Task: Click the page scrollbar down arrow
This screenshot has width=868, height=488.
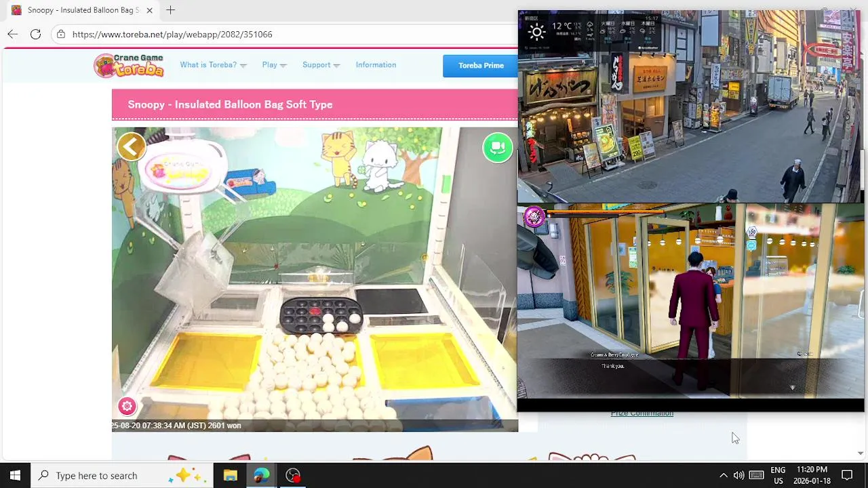Action: 861,453
